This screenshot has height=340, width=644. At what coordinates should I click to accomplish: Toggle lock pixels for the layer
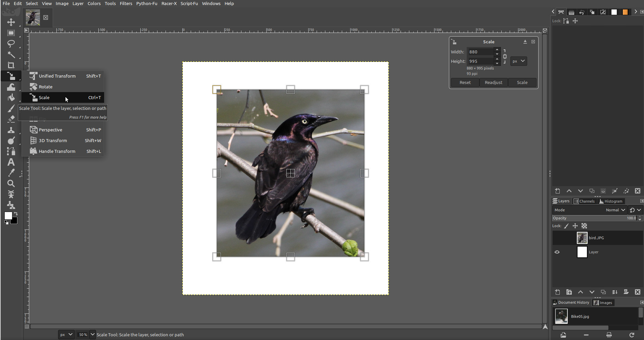(566, 226)
